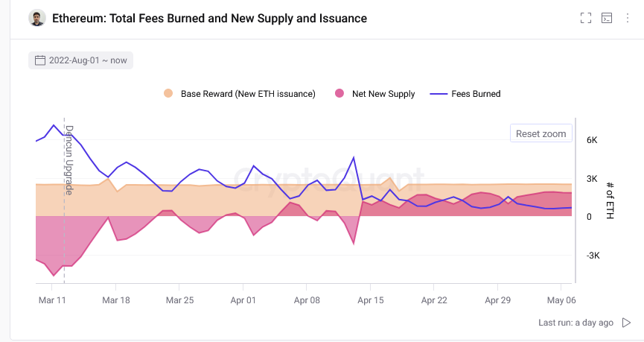Screen dimensions: 644x342
Task: Click the Apr 15 x-axis label
Action: coord(370,300)
